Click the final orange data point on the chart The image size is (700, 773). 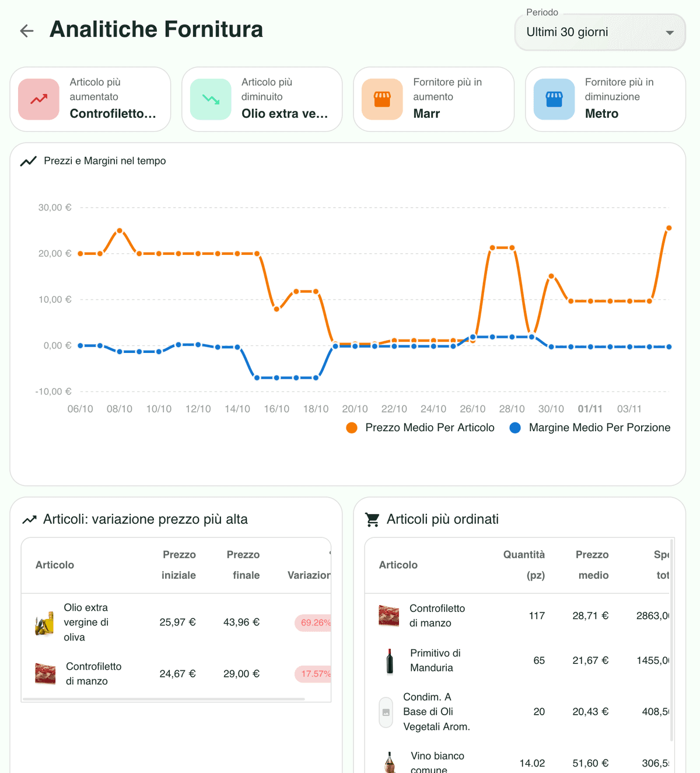(668, 228)
